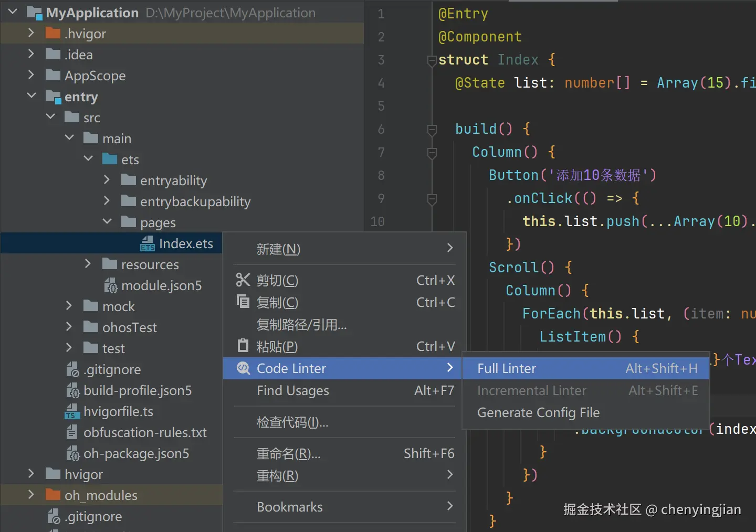The width and height of the screenshot is (756, 532).
Task: Click the fold marker at struct Index line
Action: (432, 61)
